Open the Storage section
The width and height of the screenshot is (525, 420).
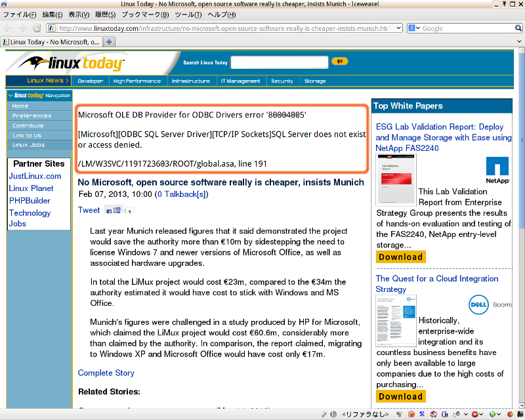315,81
